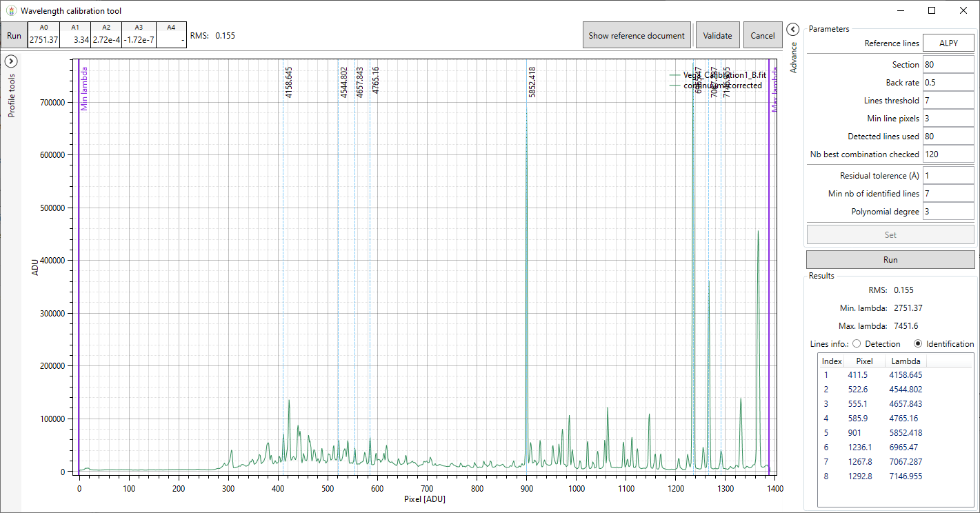The image size is (980, 513).
Task: Click the app icon in the title bar
Action: (x=10, y=10)
